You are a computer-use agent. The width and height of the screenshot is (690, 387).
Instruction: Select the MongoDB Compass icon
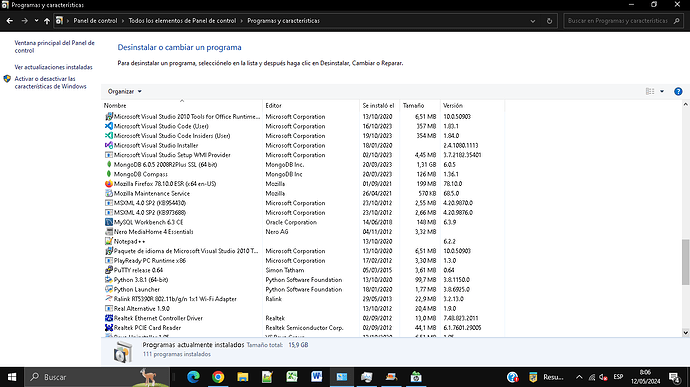tap(109, 174)
